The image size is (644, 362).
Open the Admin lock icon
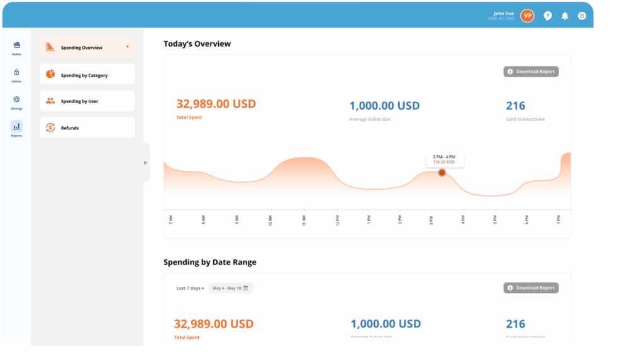pyautogui.click(x=16, y=72)
